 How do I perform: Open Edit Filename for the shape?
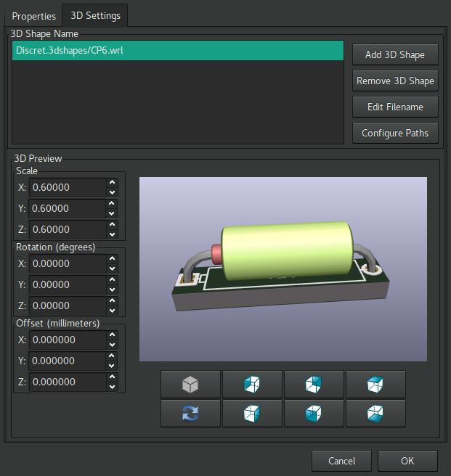[x=395, y=107]
